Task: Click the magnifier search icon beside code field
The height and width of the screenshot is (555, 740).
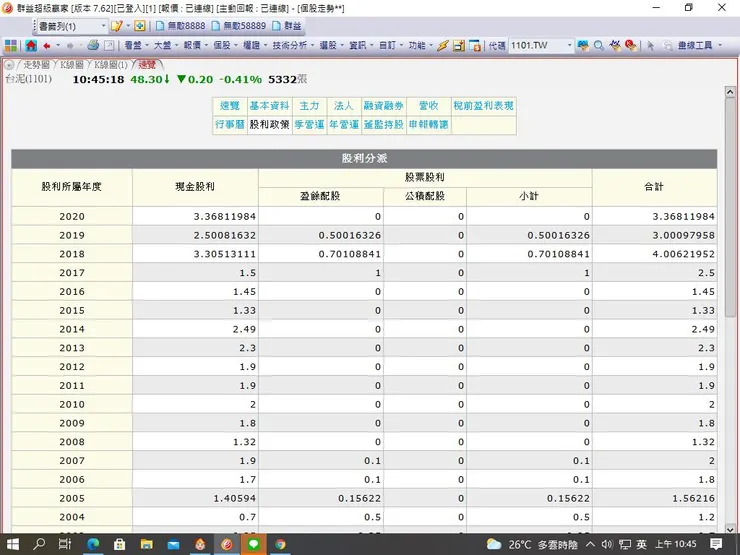Action: coord(599,46)
